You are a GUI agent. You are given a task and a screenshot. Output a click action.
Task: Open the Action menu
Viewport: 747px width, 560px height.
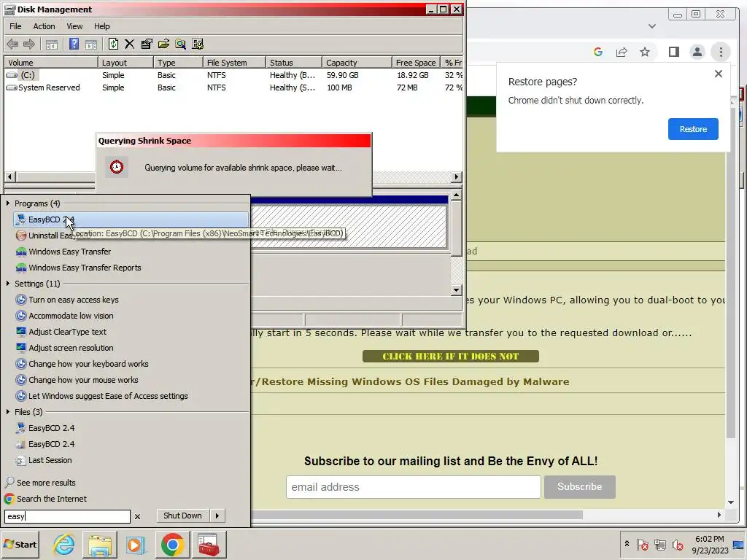click(44, 26)
